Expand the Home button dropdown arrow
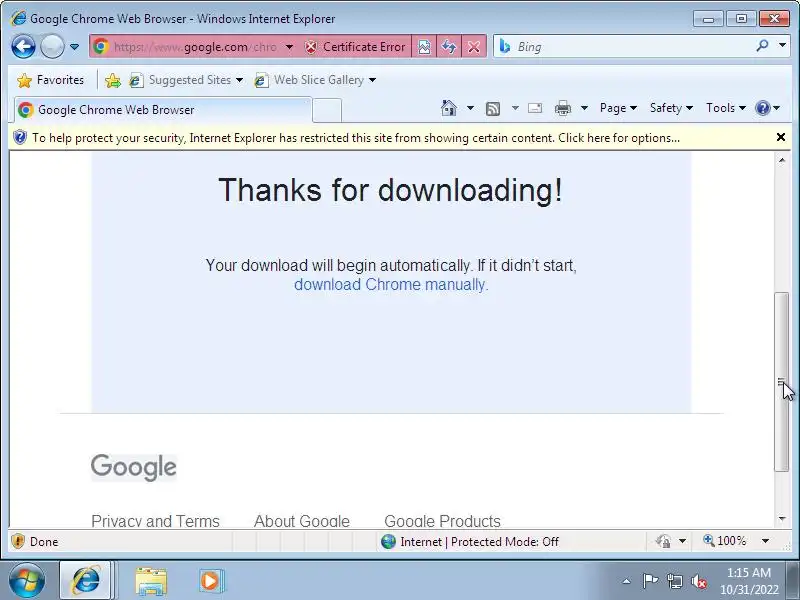The image size is (800, 600). pos(470,108)
